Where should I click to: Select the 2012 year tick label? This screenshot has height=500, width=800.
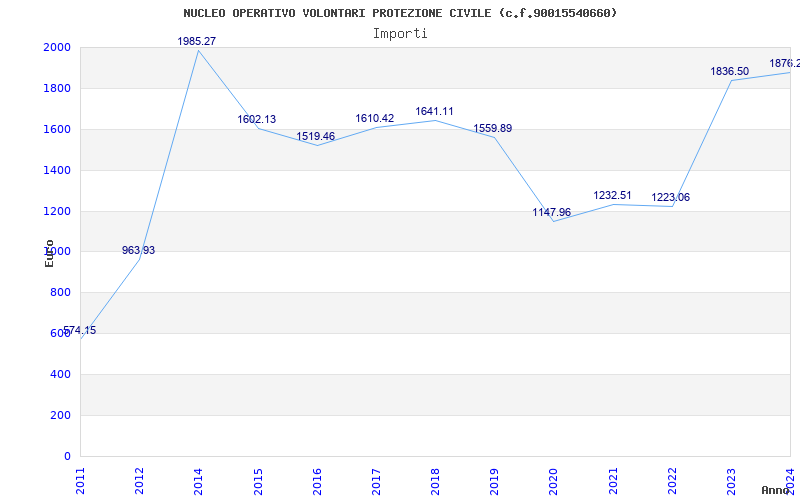[139, 481]
